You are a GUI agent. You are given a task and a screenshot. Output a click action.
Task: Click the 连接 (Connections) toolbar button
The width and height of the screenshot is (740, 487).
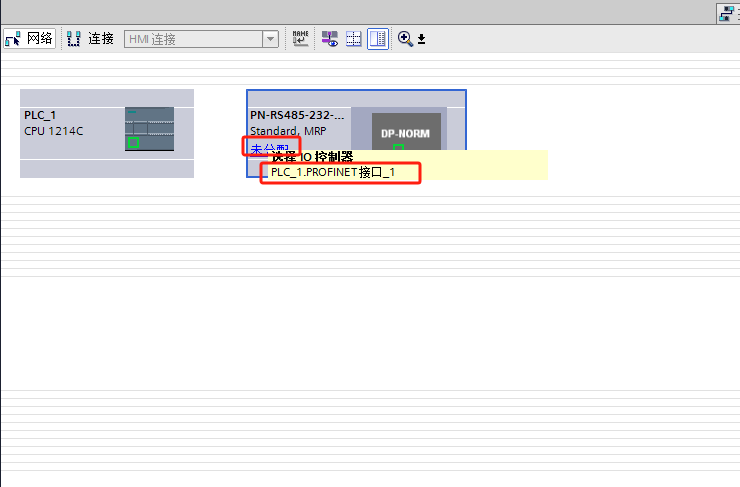click(x=91, y=38)
